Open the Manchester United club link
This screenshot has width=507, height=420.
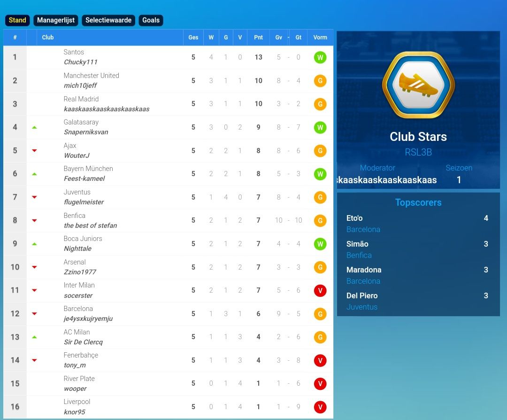tap(92, 76)
